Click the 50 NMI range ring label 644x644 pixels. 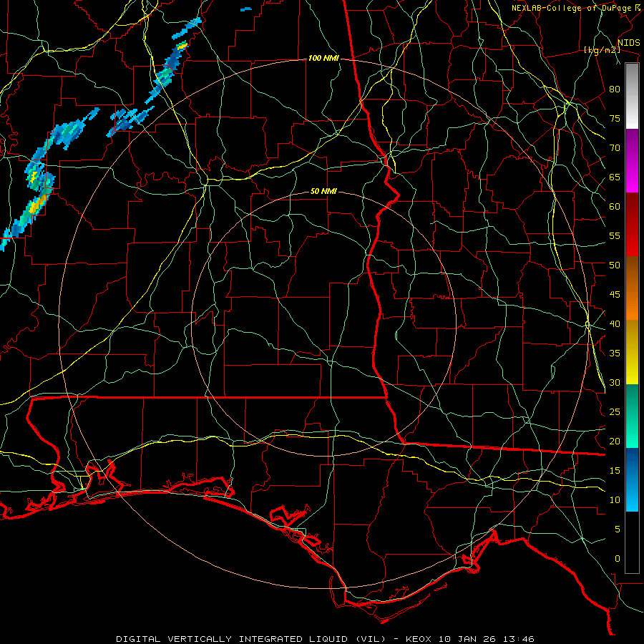pos(323,191)
